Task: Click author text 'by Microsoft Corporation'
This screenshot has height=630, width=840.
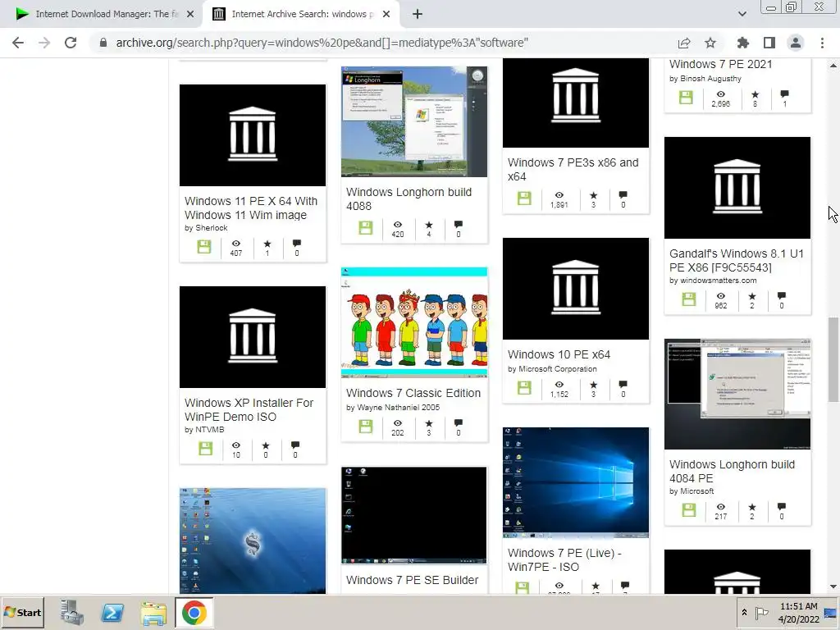Action: (x=552, y=368)
